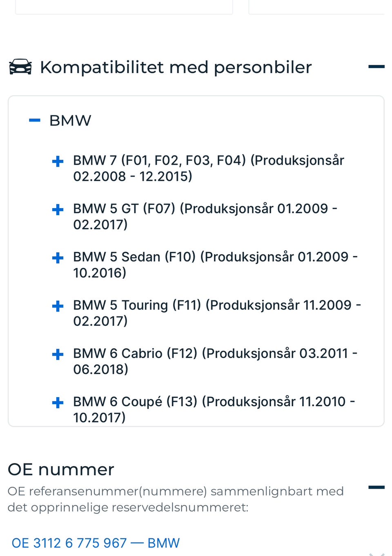Collapse the BMW brand group
Image resolution: width=392 pixels, height=556 pixels.
tap(35, 120)
